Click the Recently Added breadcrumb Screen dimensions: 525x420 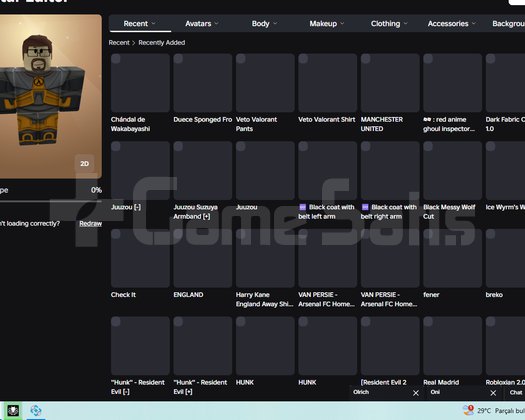(162, 43)
